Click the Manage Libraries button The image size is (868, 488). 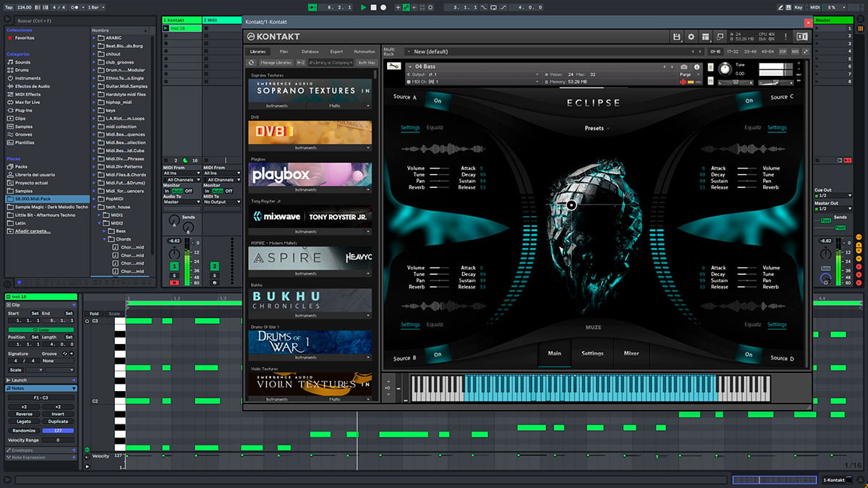click(275, 63)
